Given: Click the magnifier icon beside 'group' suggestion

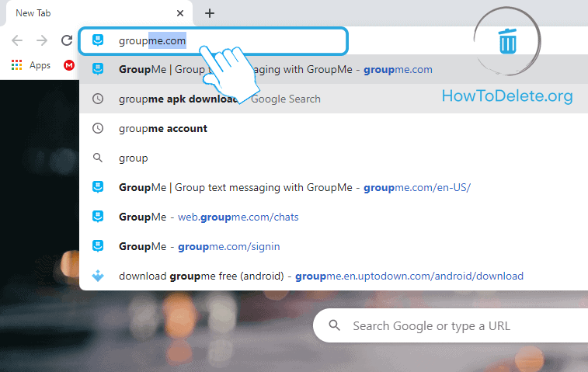Looking at the screenshot, I should 98,158.
